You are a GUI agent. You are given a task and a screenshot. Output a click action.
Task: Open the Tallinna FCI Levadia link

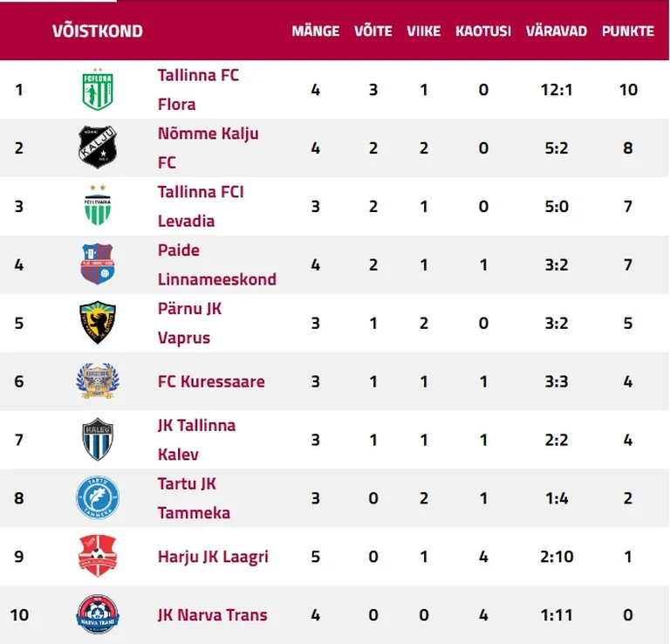[x=201, y=207]
